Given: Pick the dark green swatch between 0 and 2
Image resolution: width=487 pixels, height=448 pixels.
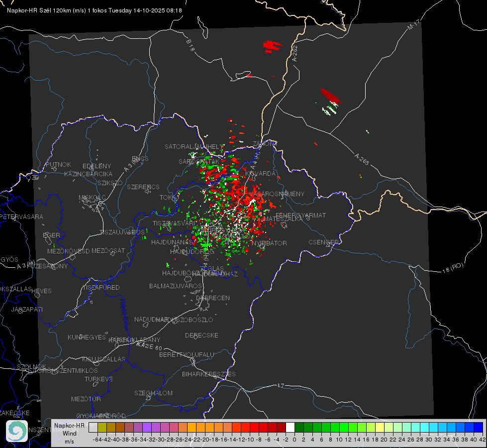Looking at the screenshot, I should tap(299, 427).
